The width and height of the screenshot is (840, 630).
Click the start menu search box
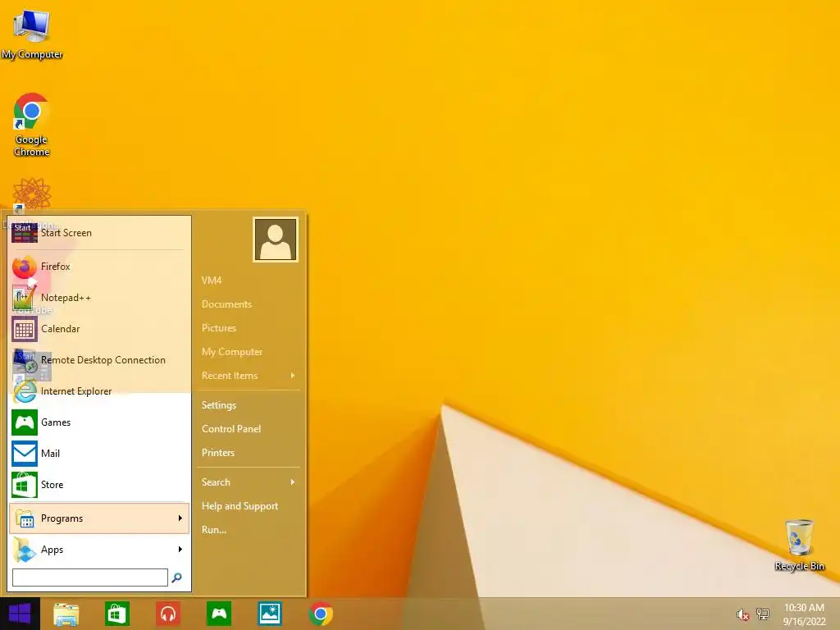point(90,577)
